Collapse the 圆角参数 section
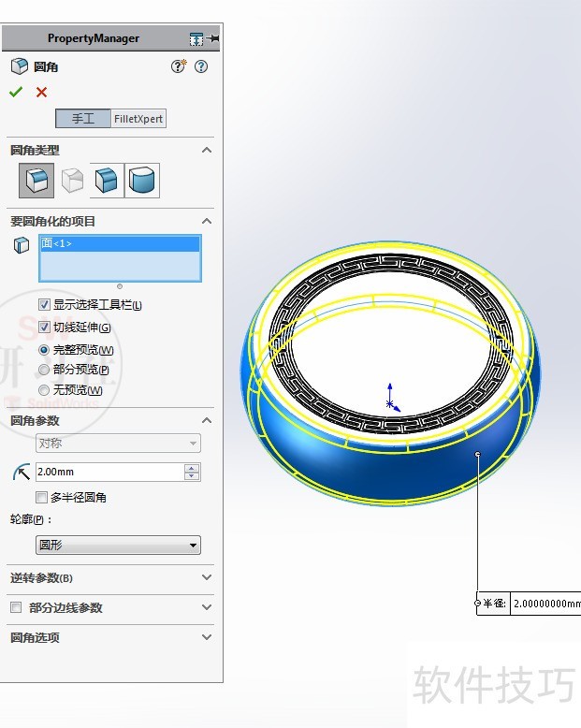 pyautogui.click(x=207, y=421)
